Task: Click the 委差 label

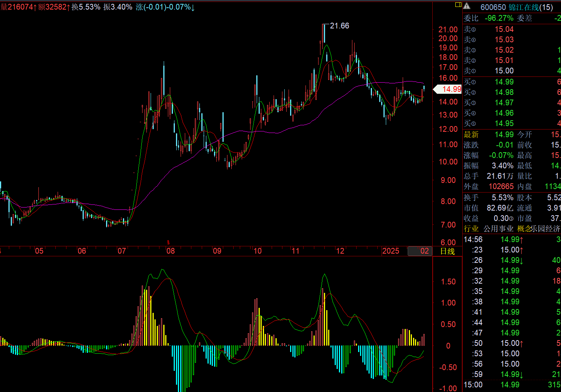Action: point(524,18)
